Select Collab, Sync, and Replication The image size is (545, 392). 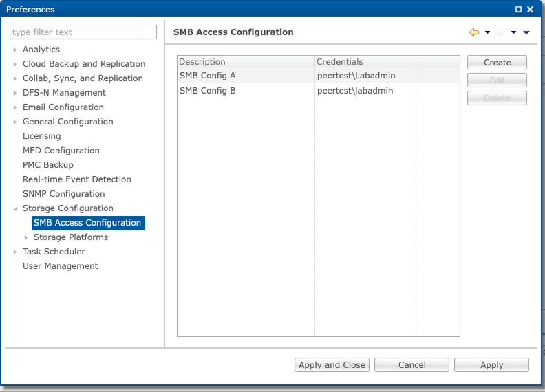point(83,78)
